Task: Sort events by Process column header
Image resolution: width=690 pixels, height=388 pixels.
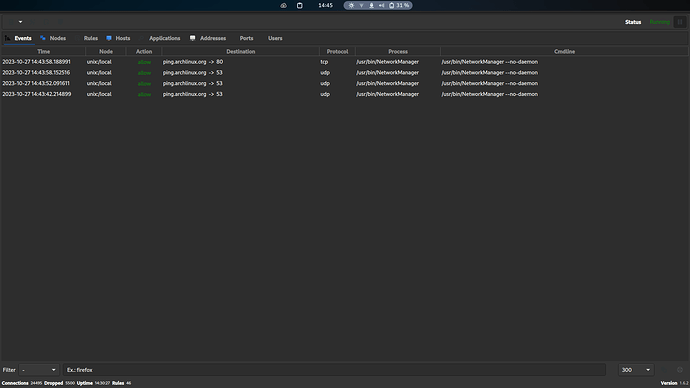Action: tap(398, 51)
